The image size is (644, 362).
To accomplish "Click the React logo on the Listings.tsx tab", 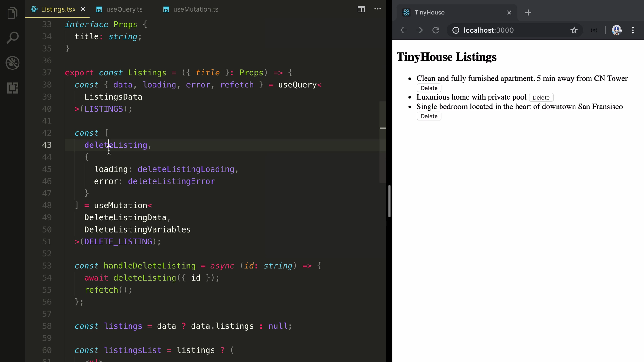I will tap(34, 9).
